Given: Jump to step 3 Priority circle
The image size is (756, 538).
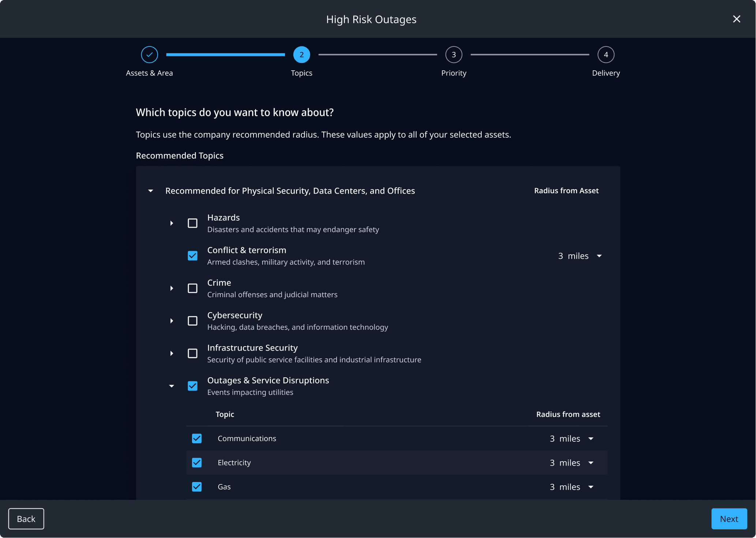Looking at the screenshot, I should coord(454,55).
